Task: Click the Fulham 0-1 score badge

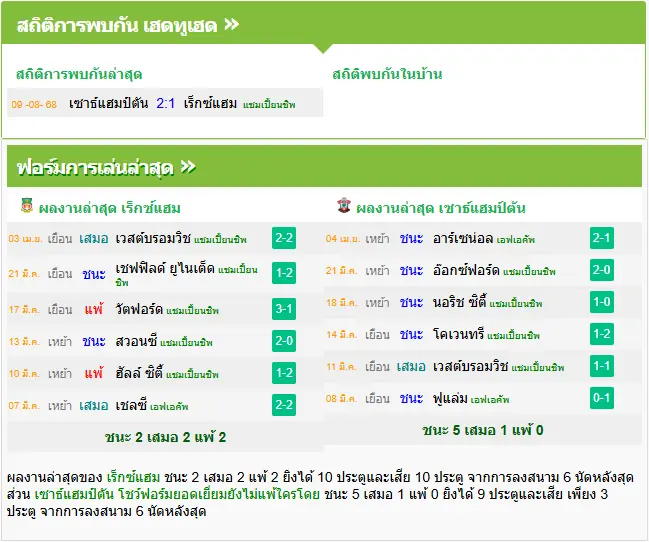Action: 602,398
